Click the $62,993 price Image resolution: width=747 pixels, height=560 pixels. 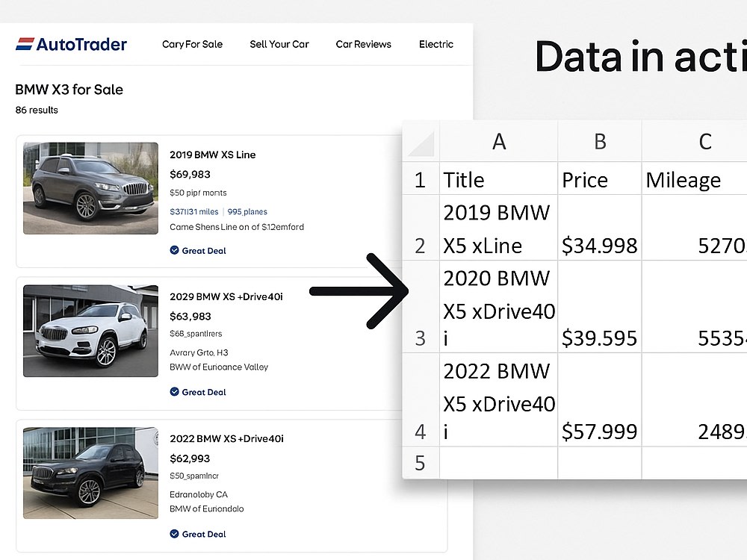pos(190,458)
